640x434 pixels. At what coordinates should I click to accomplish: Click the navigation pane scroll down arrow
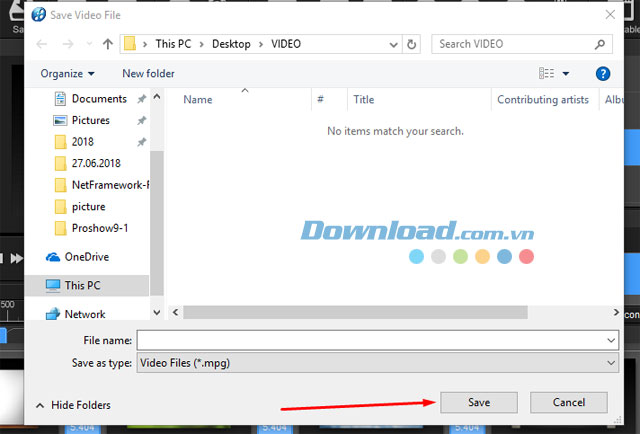pos(157,313)
